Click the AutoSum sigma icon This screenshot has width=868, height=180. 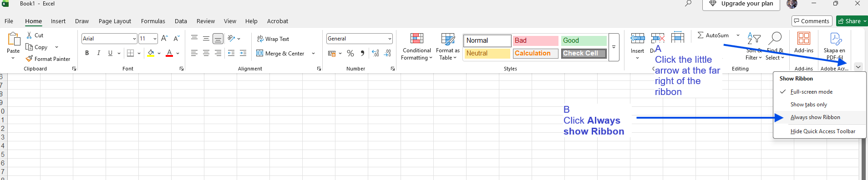click(700, 35)
